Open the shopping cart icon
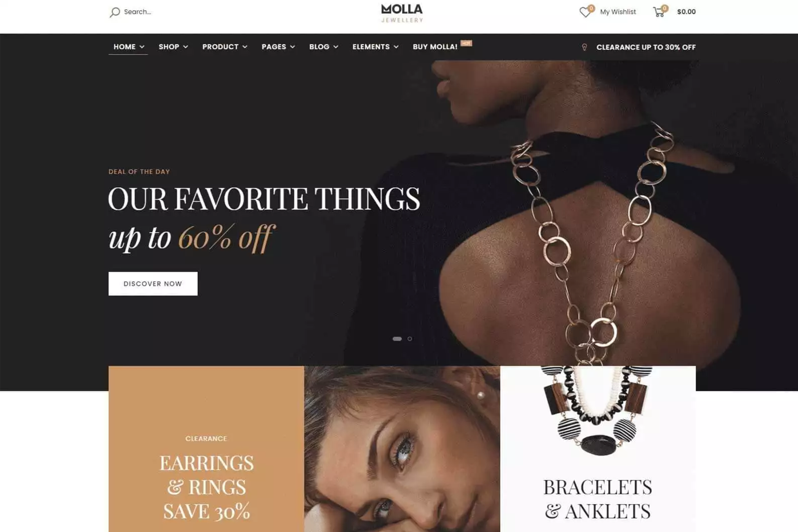798x532 pixels. click(x=659, y=12)
